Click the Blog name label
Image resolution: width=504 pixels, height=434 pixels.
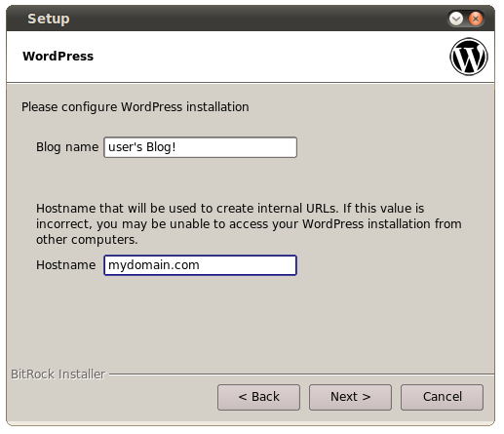pyautogui.click(x=67, y=147)
